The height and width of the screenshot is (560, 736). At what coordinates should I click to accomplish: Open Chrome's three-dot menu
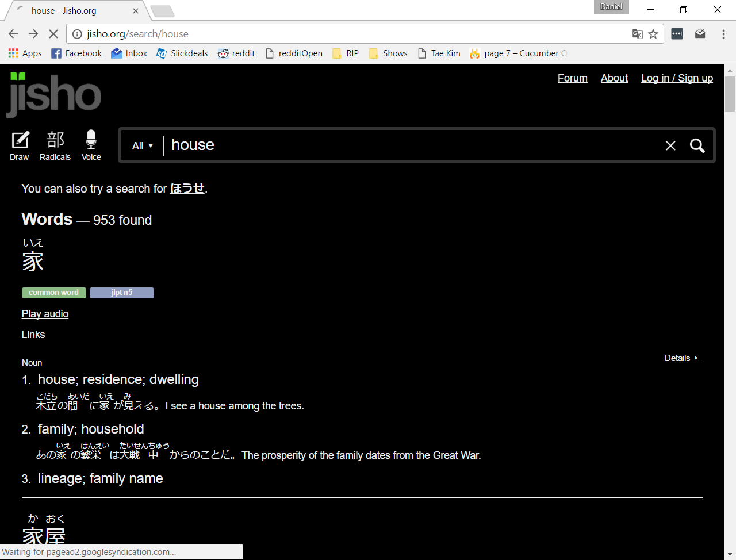(723, 34)
